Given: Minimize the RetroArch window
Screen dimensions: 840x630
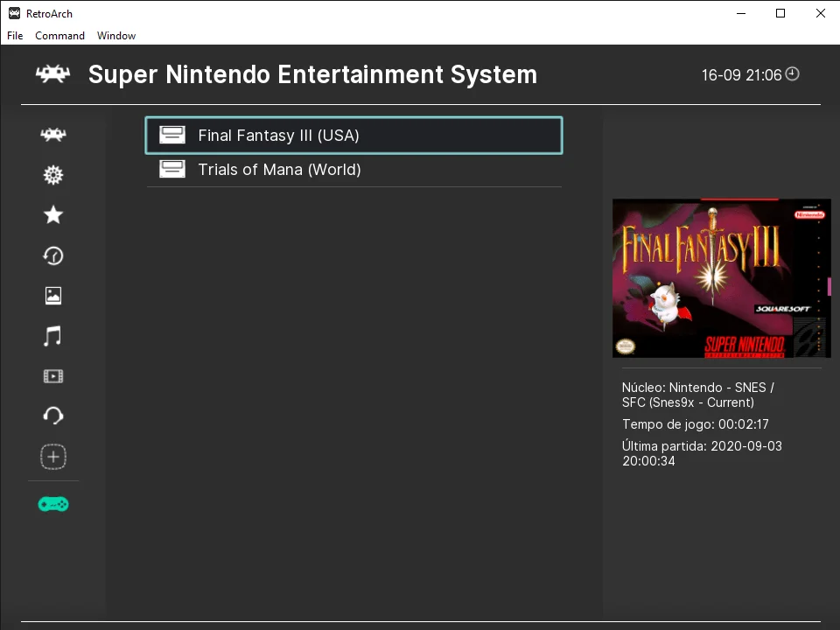Looking at the screenshot, I should coord(741,13).
